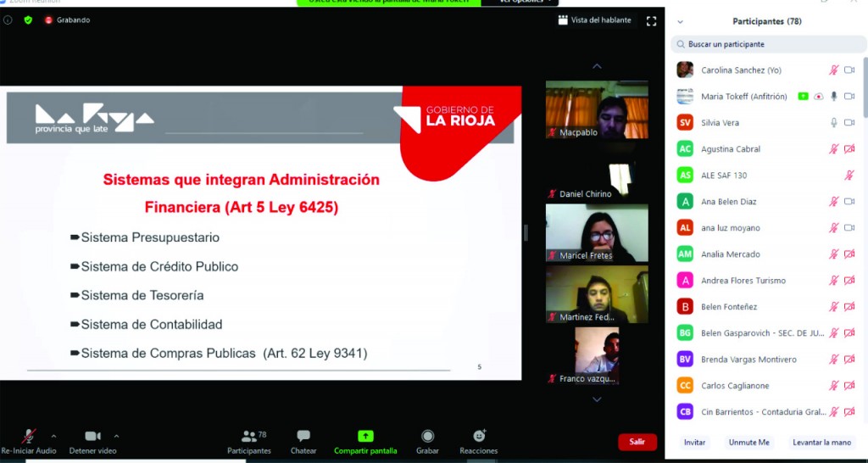Expand video options arrow beside camera

click(x=116, y=435)
